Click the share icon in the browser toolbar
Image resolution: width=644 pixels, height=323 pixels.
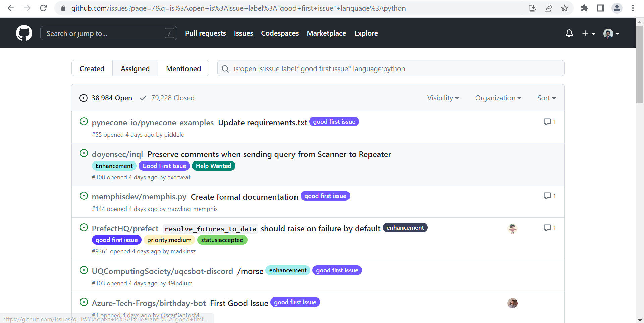click(548, 8)
